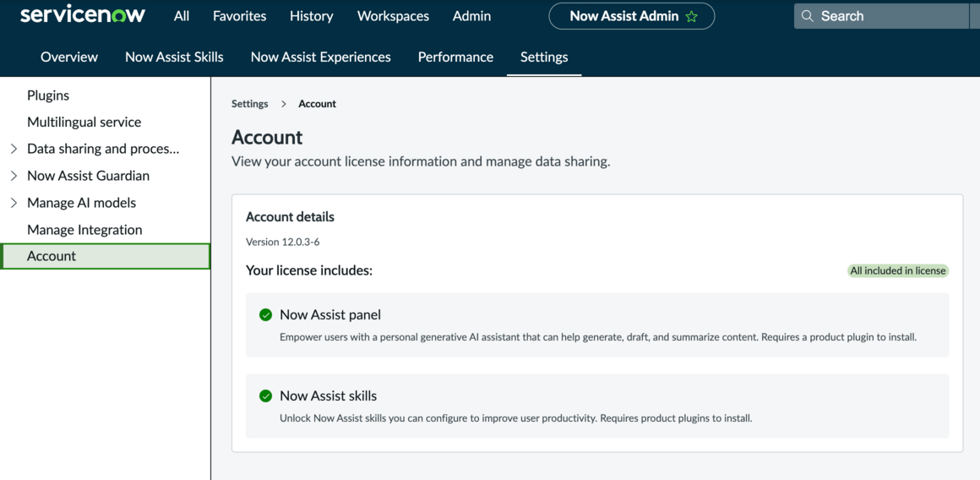Open the Now Assist Experiences tab

pos(321,57)
